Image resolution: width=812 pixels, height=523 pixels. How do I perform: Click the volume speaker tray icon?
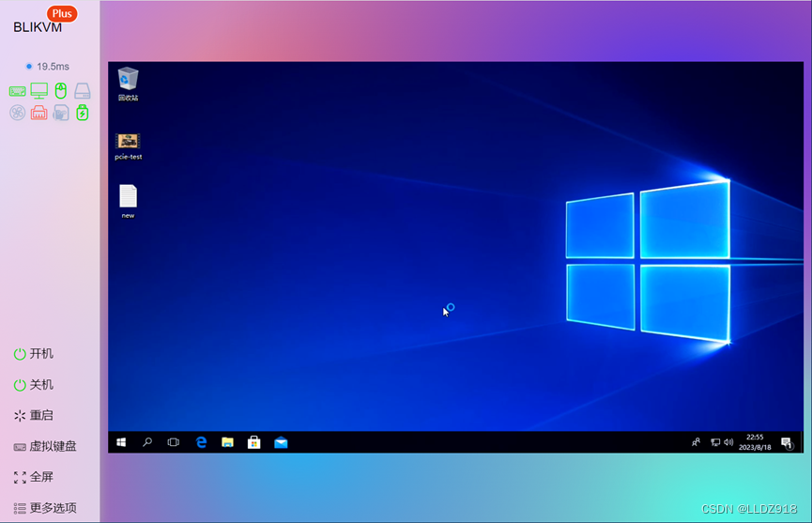tap(728, 442)
